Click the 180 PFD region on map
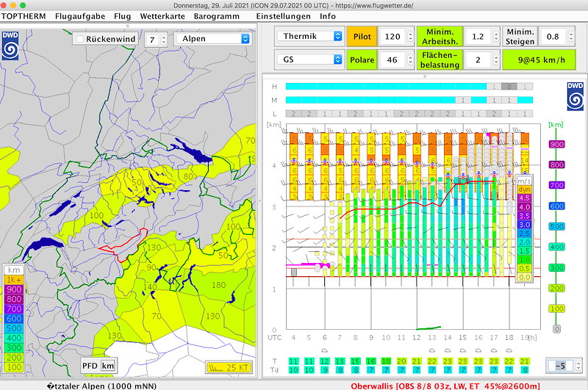Viewport: 588px width, 390px height. point(219,285)
